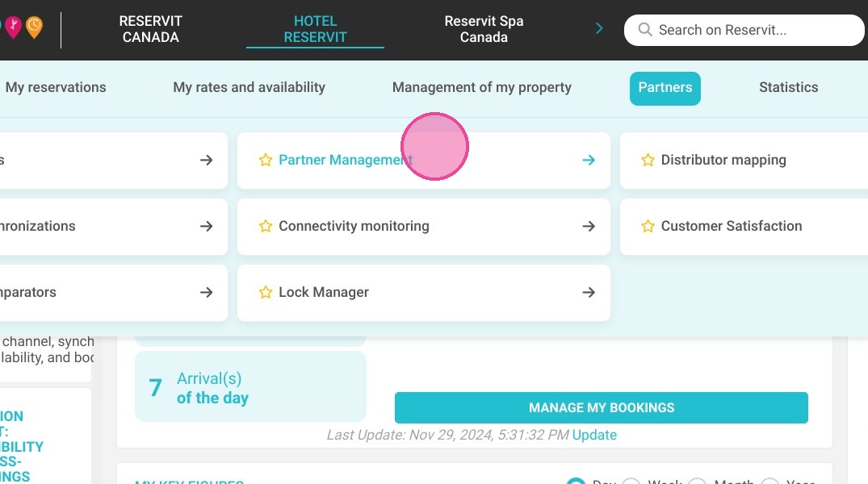The height and width of the screenshot is (484, 868).
Task: Select the Year radio button
Action: pos(770,482)
